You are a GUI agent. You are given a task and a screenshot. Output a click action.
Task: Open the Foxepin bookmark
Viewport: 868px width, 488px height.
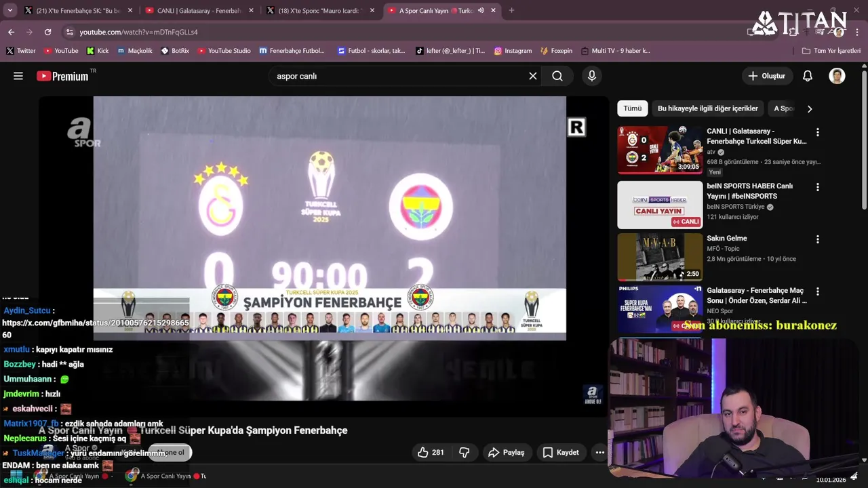(556, 51)
